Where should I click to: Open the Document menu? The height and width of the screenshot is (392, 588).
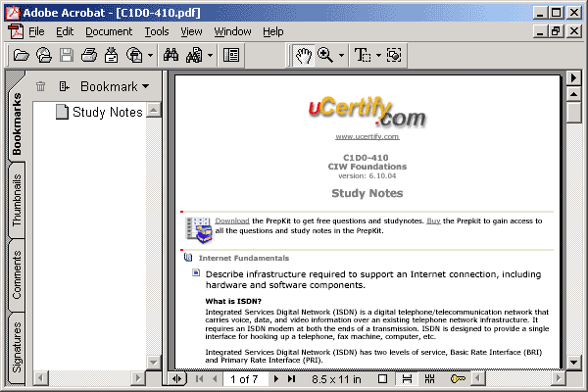tap(109, 32)
